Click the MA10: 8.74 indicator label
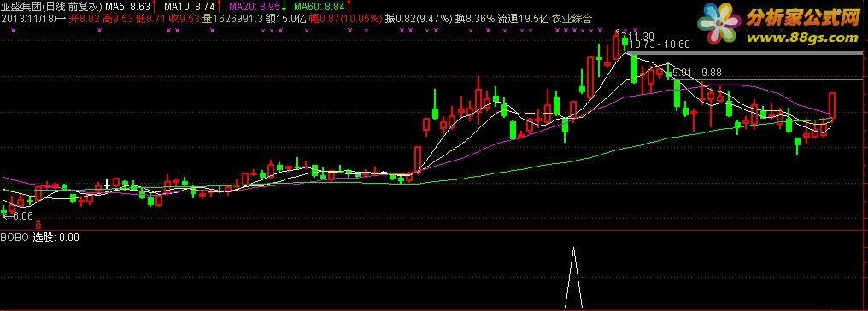Screen dimensions: 868x311 189,7
